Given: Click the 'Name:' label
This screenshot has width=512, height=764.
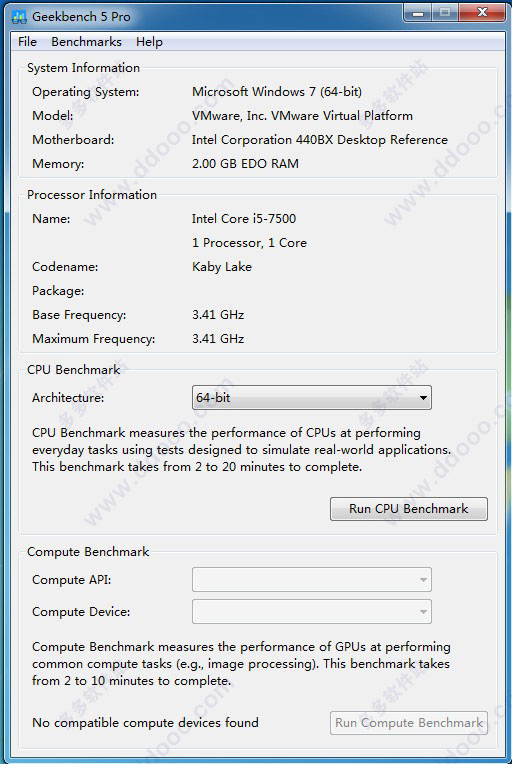Looking at the screenshot, I should coord(51,219).
